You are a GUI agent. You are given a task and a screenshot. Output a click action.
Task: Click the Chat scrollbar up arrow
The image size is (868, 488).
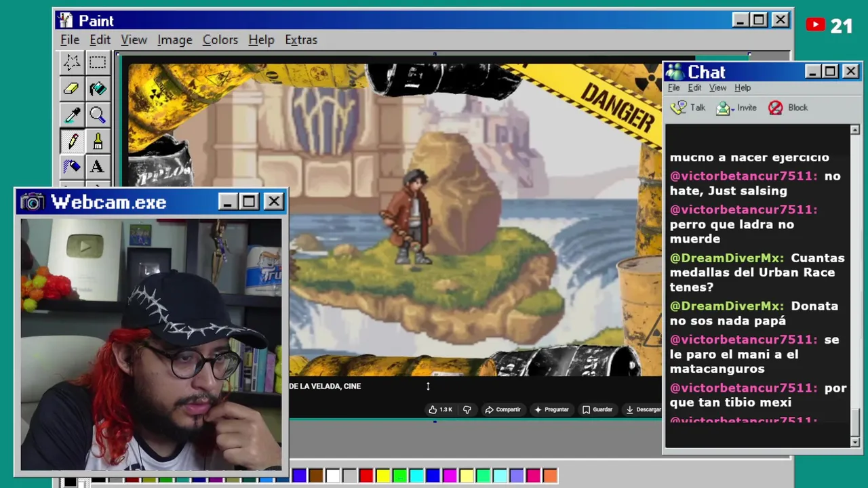[x=854, y=129]
